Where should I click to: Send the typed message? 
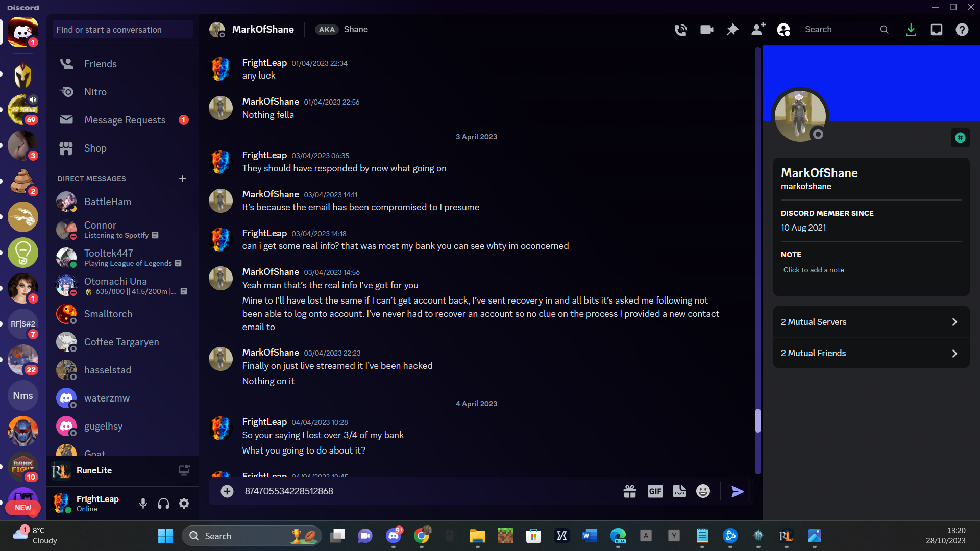738,491
